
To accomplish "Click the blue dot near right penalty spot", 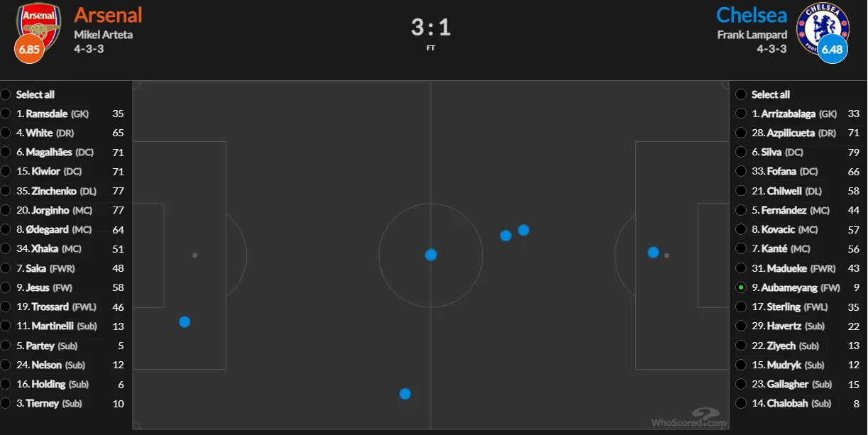I will (653, 252).
